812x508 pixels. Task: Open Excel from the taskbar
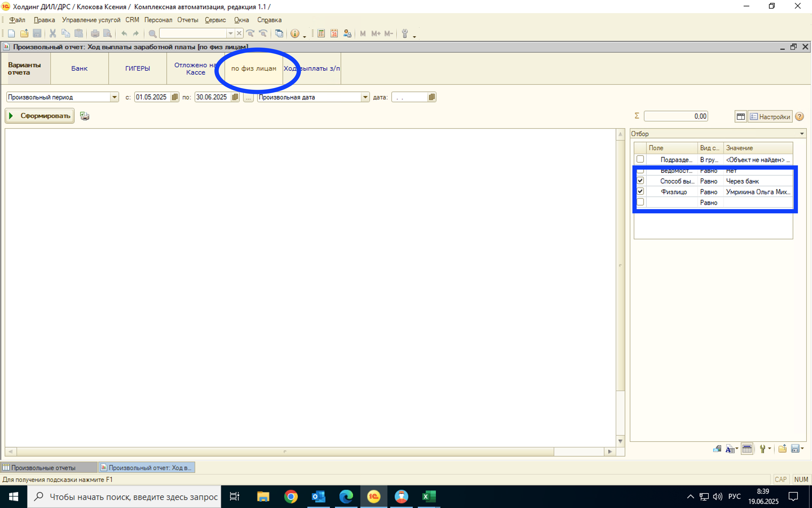[429, 497]
